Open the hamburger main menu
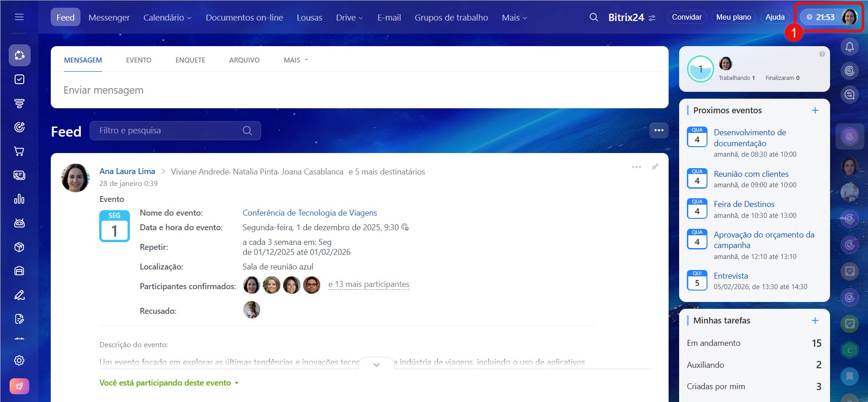The height and width of the screenshot is (402, 868). (19, 17)
